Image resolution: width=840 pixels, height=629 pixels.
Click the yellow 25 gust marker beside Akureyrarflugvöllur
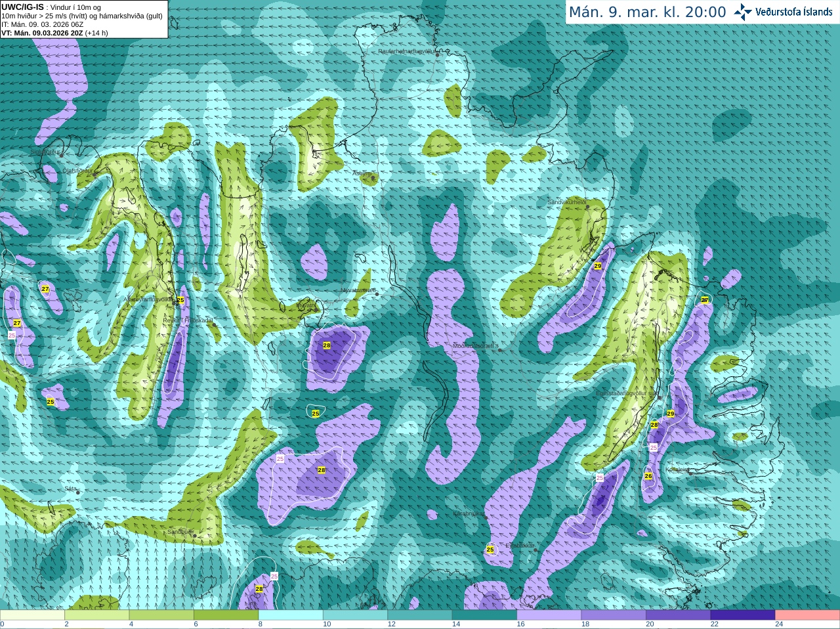click(180, 300)
